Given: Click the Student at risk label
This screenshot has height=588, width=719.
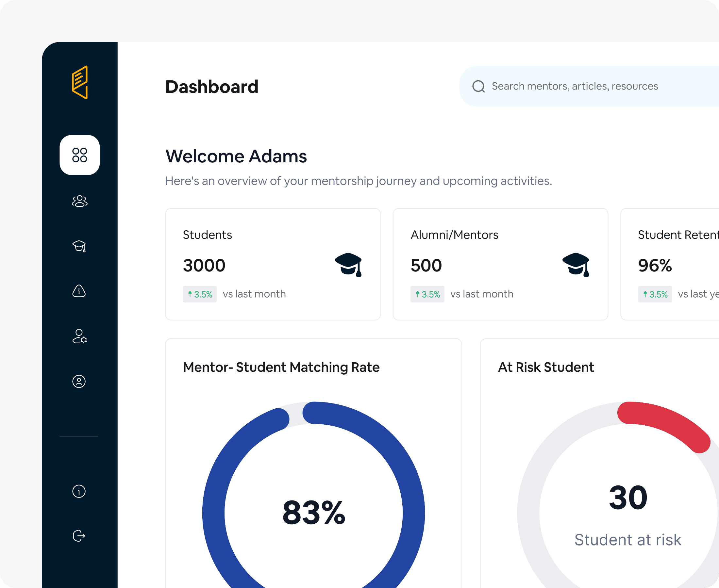Looking at the screenshot, I should [x=628, y=540].
